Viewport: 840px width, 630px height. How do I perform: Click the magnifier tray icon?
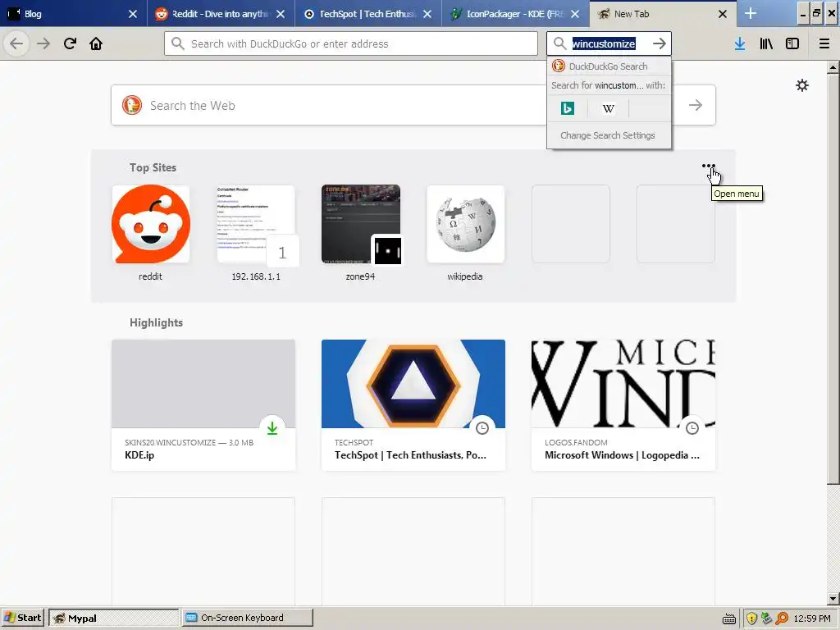coord(782,619)
